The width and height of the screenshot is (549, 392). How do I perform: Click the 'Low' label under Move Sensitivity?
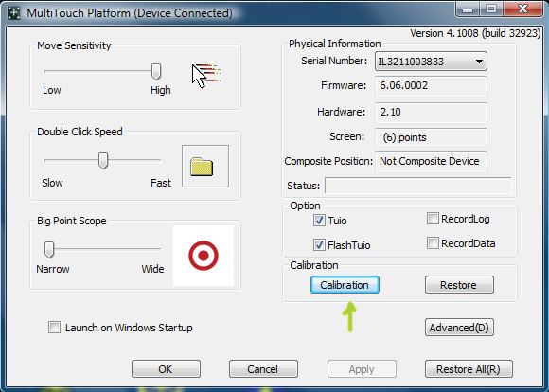pyautogui.click(x=52, y=90)
